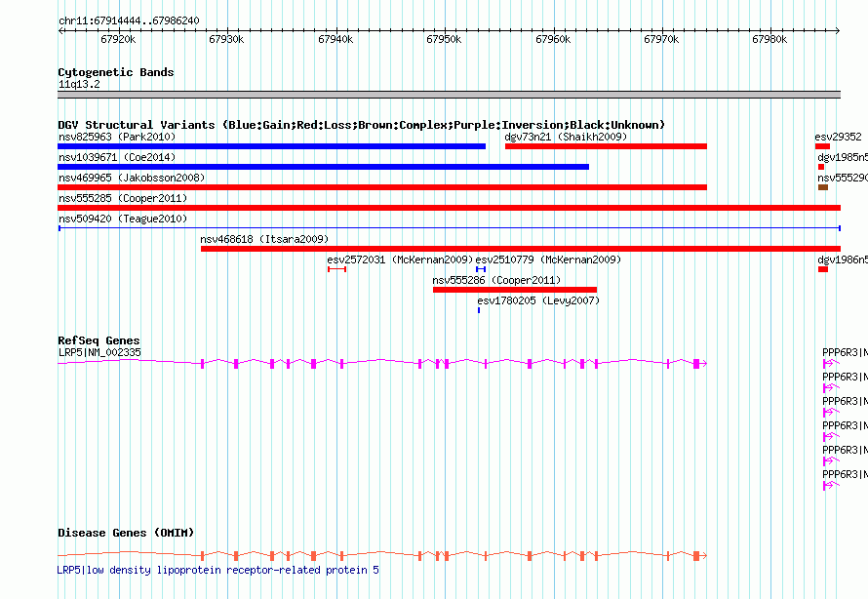Click the esv29352 red variant glyph
The image size is (868, 599).
coord(822,146)
